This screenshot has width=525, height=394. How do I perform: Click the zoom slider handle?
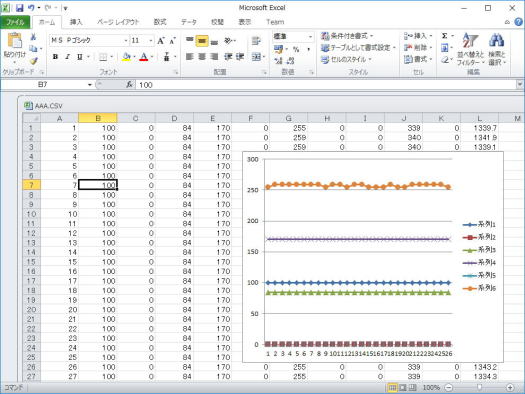[x=479, y=387]
